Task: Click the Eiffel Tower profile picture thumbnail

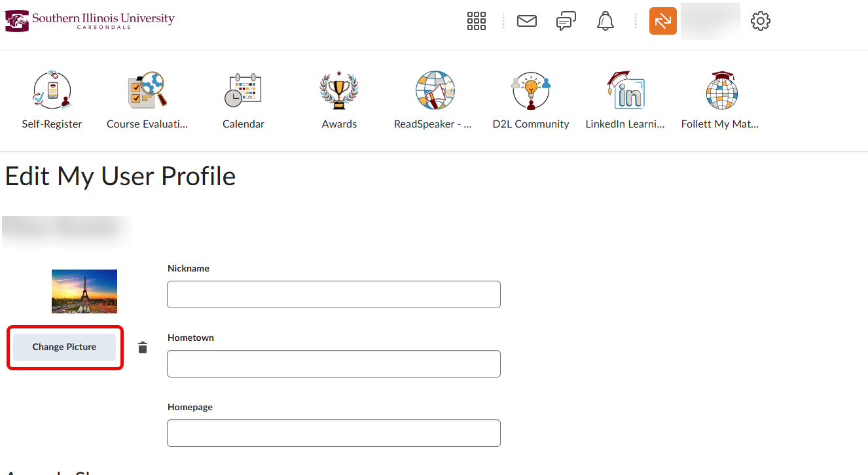Action: pos(84,290)
